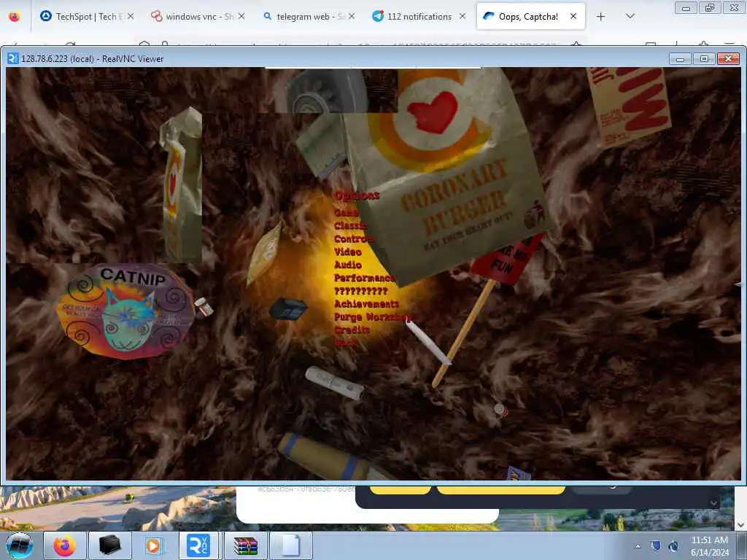Open the Windows Start menu
This screenshot has height=560, width=747.
[20, 545]
